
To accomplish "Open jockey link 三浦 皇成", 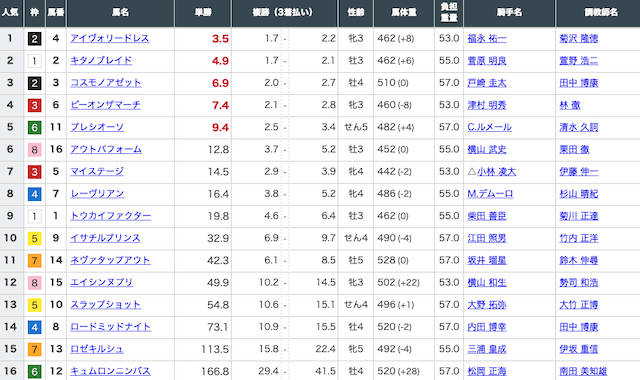I will point(487,349).
